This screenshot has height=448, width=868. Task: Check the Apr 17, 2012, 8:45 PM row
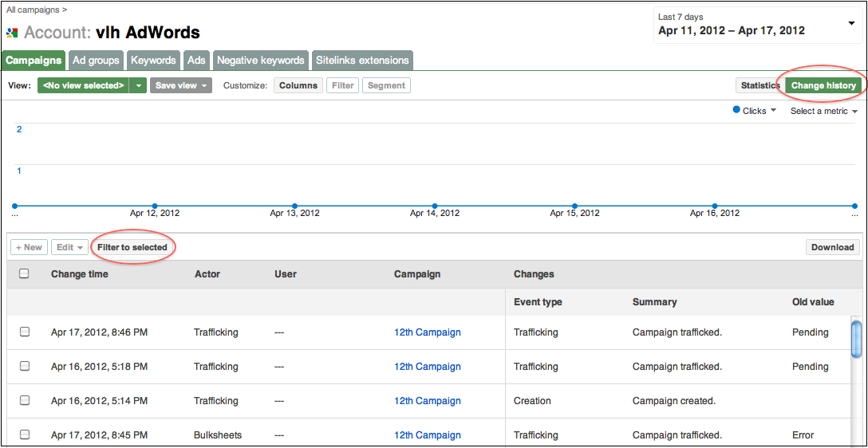25,434
